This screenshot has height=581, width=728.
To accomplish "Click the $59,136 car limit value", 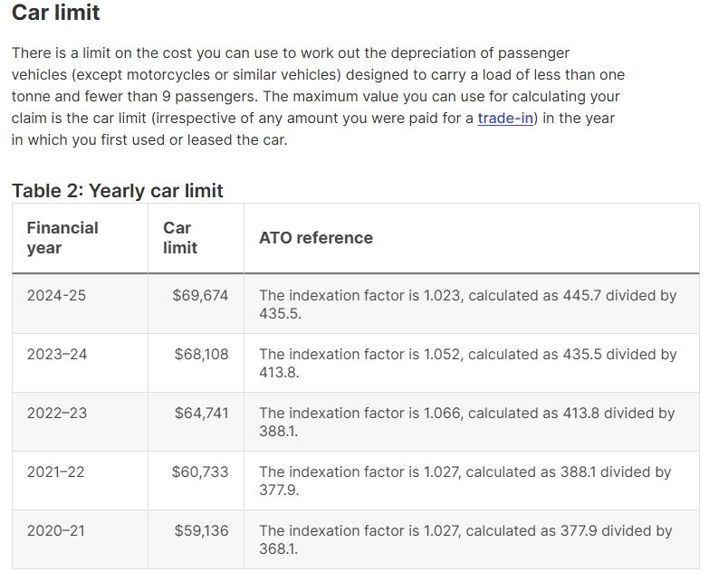I will point(201,530).
